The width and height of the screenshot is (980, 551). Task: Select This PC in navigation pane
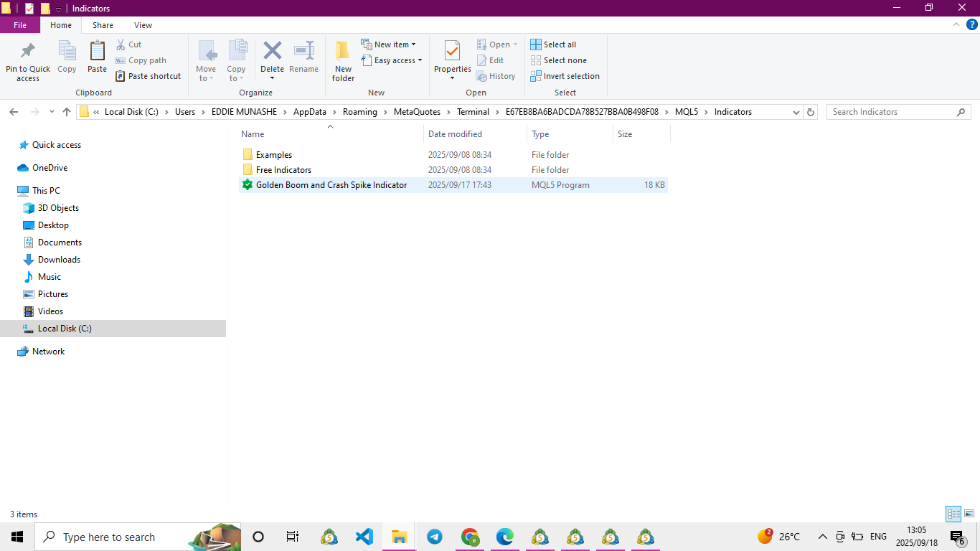(46, 191)
